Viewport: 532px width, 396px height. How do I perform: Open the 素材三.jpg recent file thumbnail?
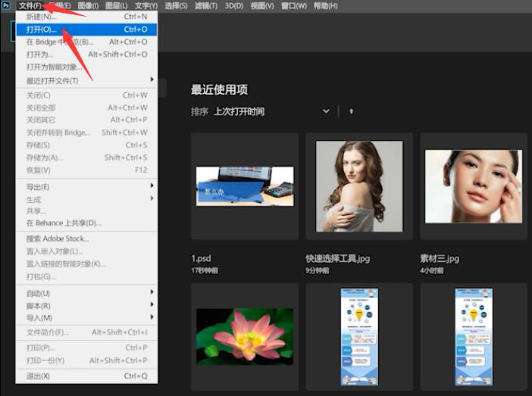(474, 186)
